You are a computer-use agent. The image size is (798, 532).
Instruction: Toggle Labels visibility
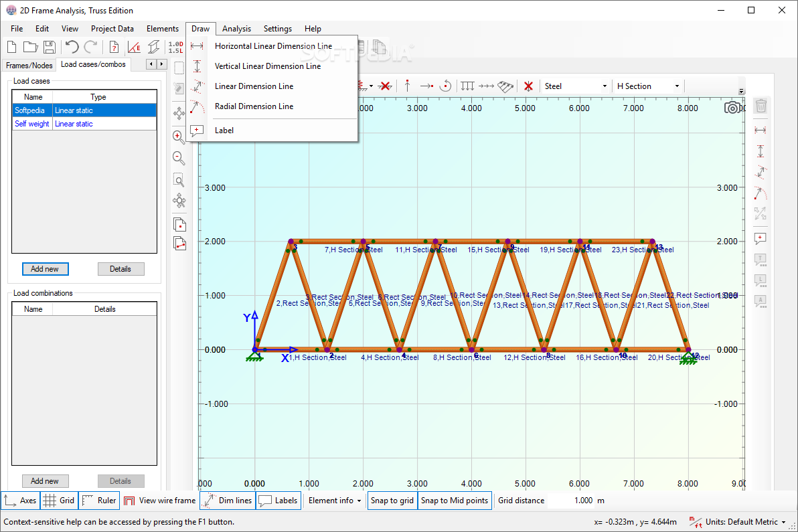[x=278, y=501]
